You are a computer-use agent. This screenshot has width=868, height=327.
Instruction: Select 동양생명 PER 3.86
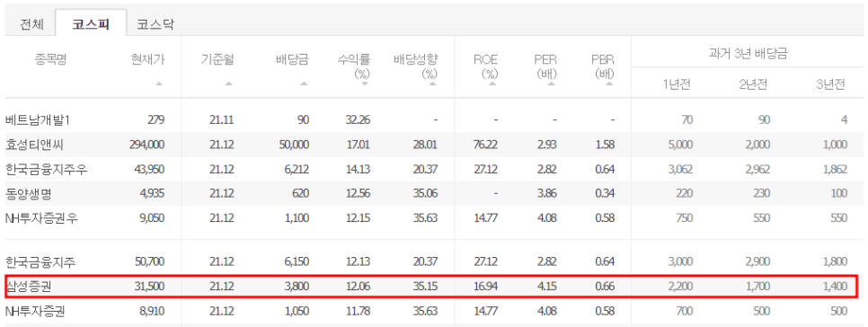point(546,194)
